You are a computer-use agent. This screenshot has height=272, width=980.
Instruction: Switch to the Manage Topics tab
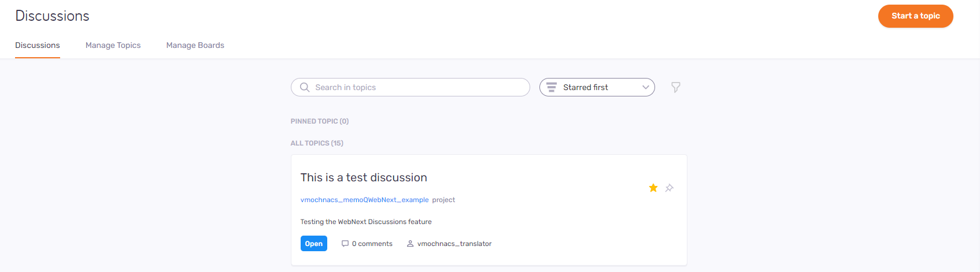click(x=113, y=45)
